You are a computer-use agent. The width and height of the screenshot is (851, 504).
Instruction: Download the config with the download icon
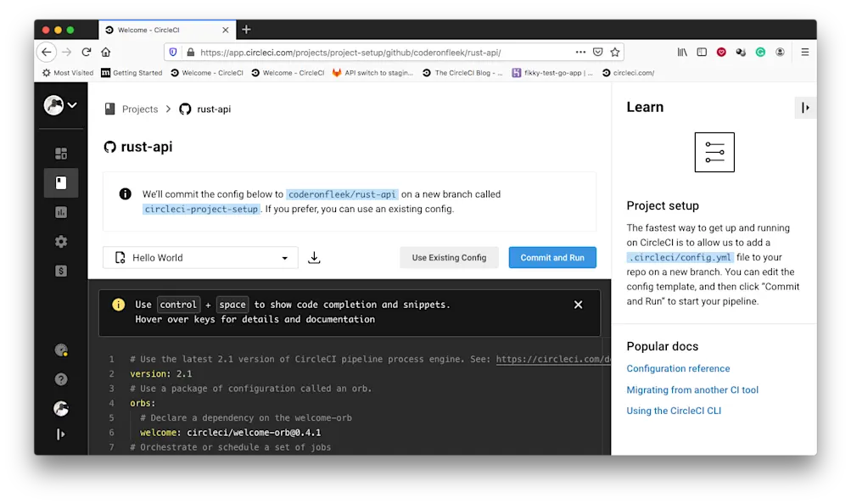314,257
